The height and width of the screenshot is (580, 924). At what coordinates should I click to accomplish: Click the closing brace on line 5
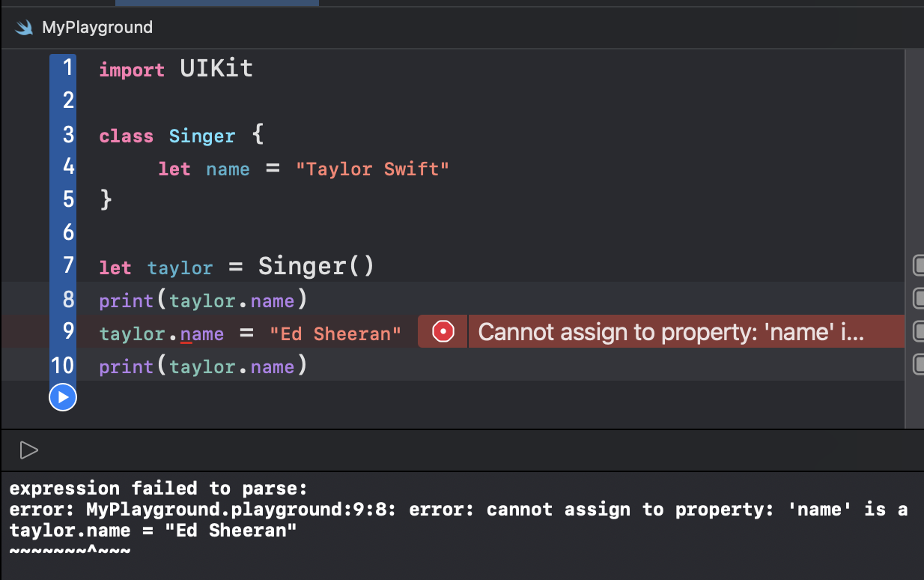pos(106,200)
